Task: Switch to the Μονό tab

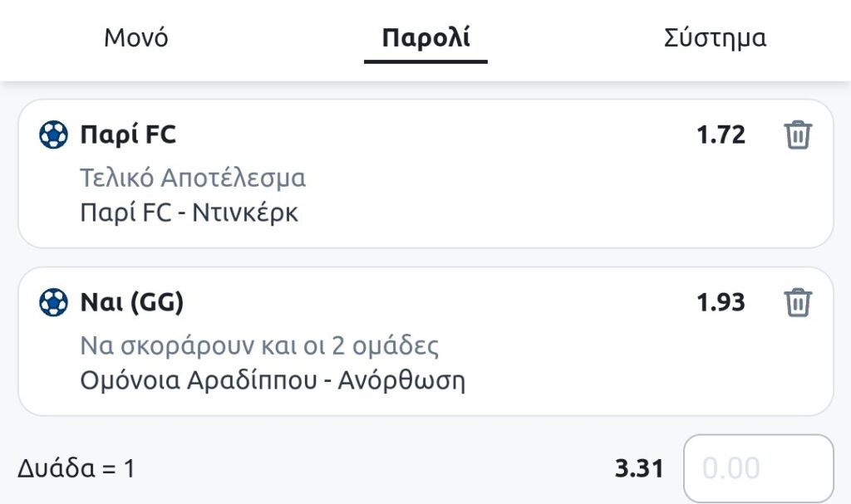Action: click(136, 38)
